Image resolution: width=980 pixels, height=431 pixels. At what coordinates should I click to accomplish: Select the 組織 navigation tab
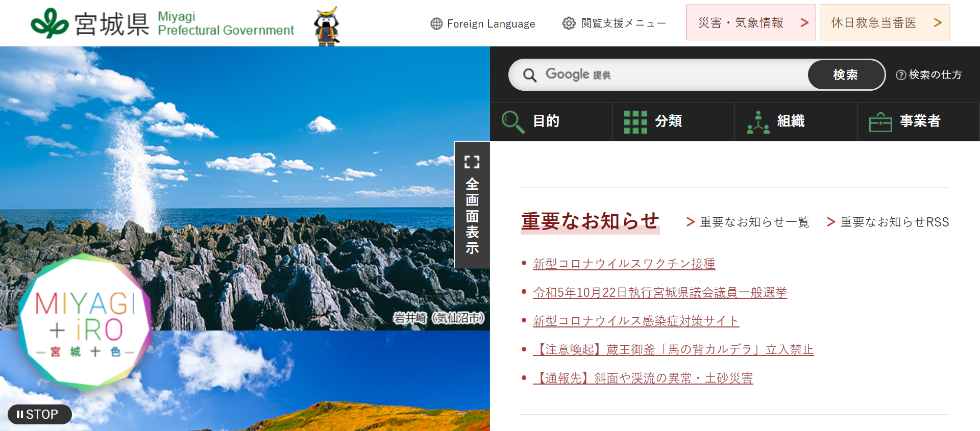point(796,122)
